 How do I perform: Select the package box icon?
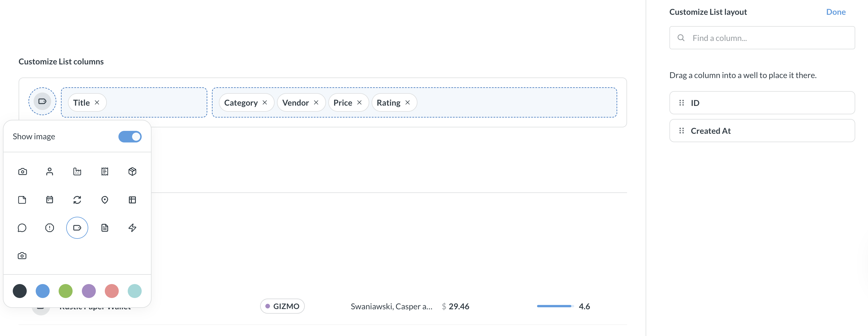click(x=132, y=171)
